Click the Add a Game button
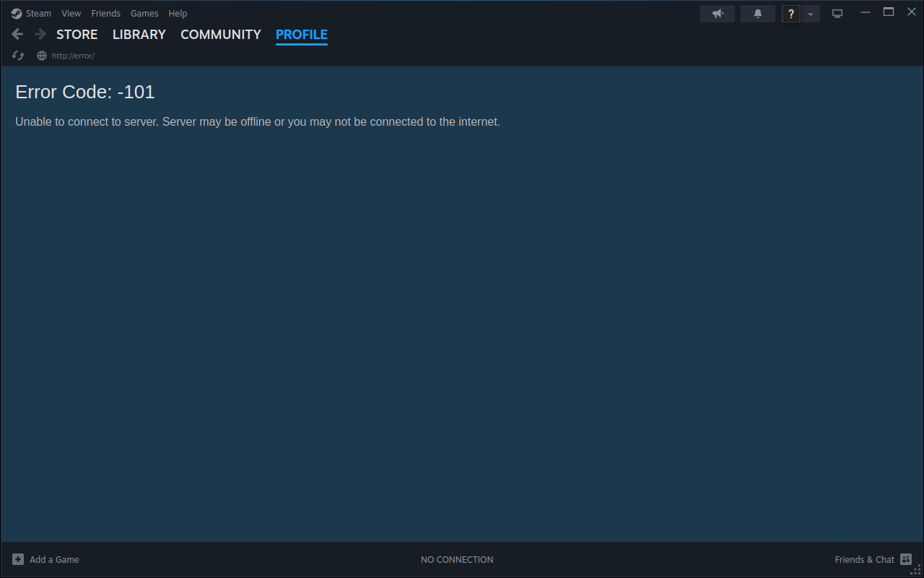The width and height of the screenshot is (924, 578). (x=45, y=559)
